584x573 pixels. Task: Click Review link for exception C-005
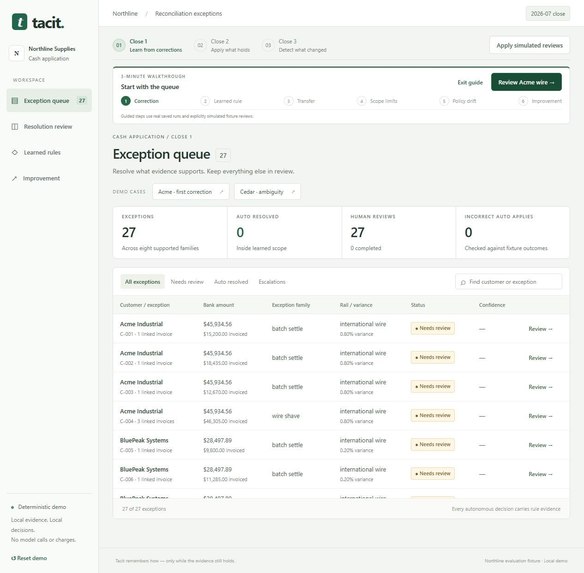[540, 445]
